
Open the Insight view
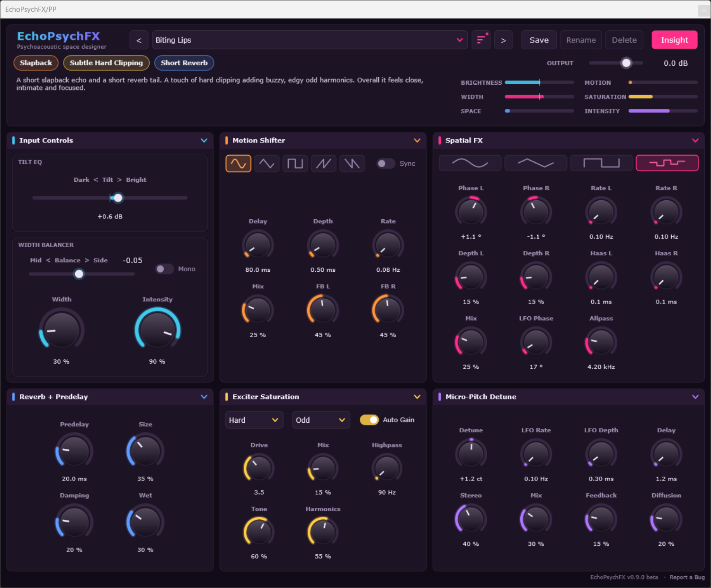point(675,40)
